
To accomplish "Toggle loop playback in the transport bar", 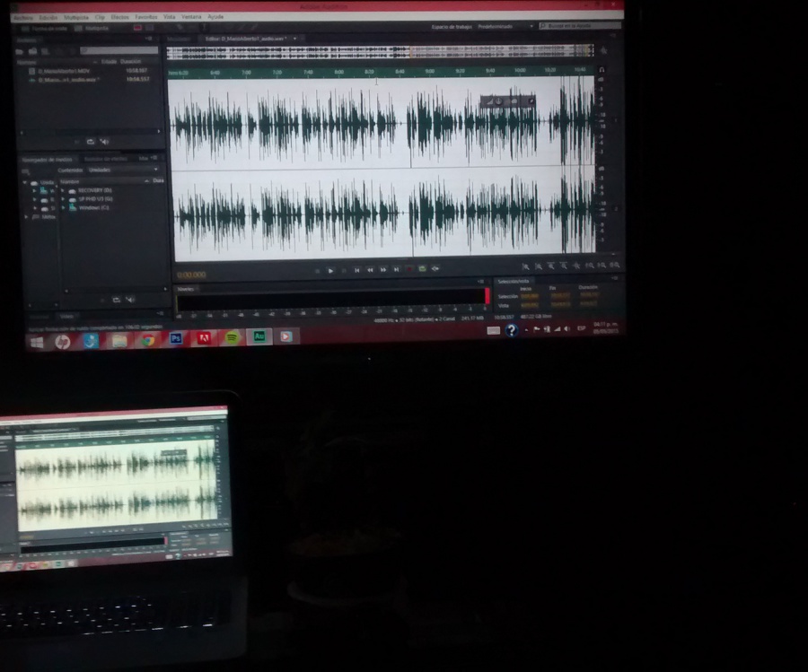I will (423, 269).
